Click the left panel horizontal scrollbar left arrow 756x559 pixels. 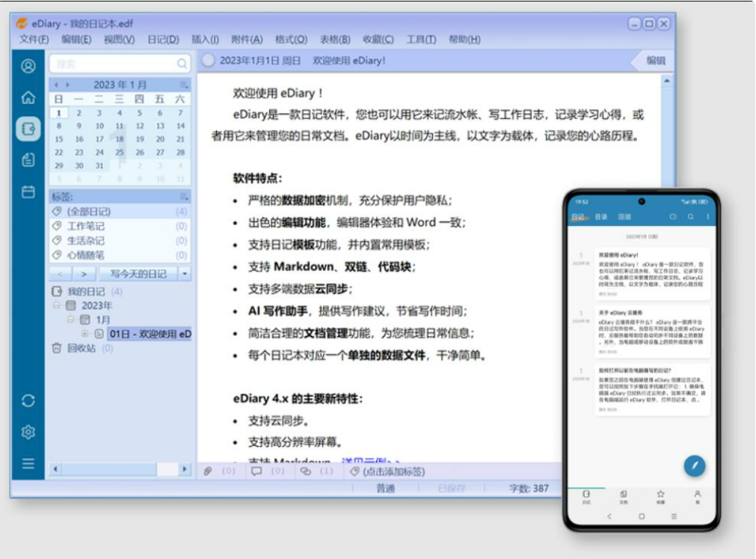[x=55, y=468]
